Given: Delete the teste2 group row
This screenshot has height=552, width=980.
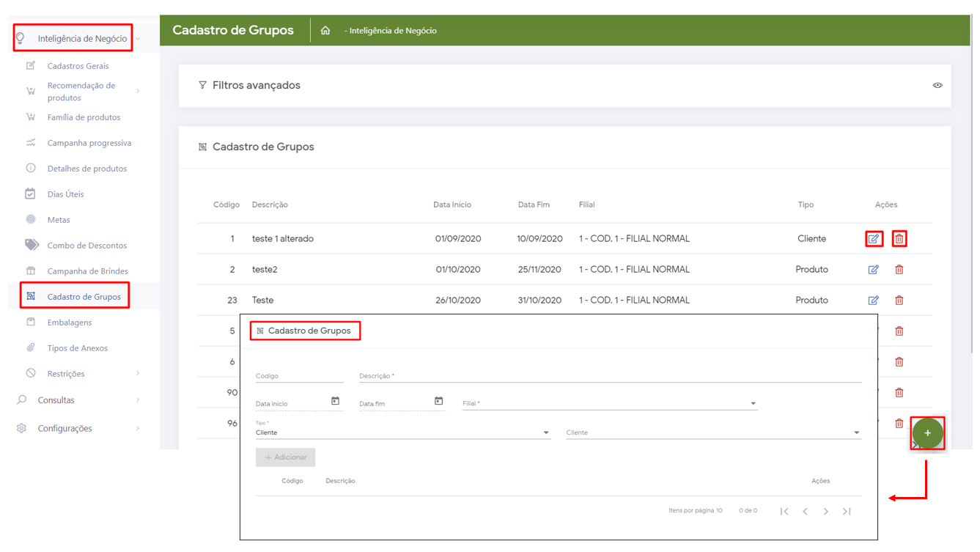Looking at the screenshot, I should (899, 270).
